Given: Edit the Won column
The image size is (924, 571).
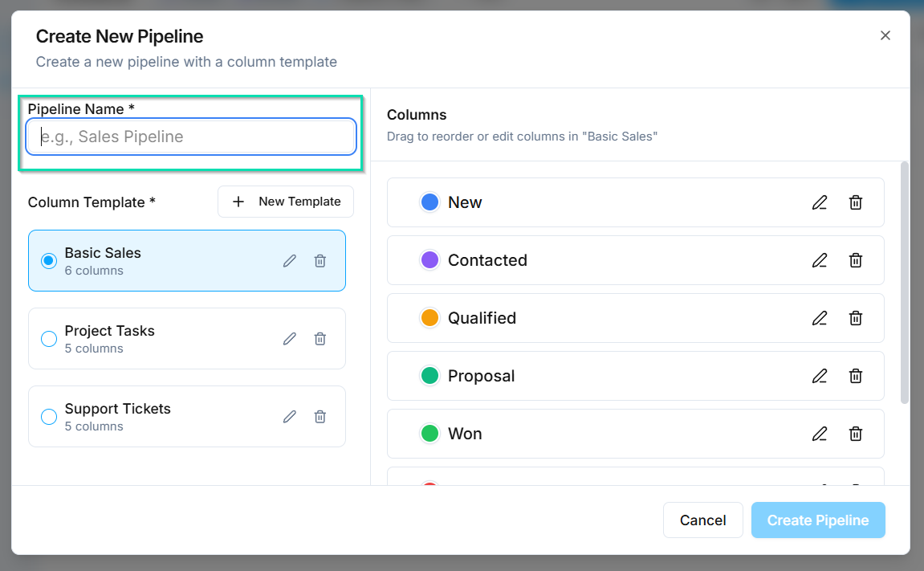Looking at the screenshot, I should coord(819,434).
